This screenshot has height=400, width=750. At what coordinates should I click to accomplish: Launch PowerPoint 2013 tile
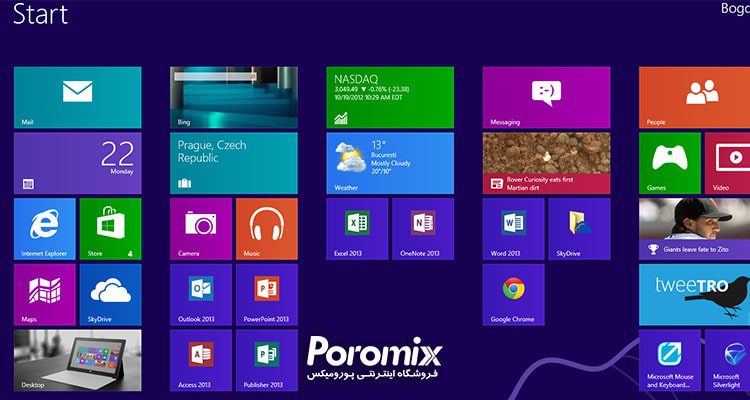click(267, 295)
